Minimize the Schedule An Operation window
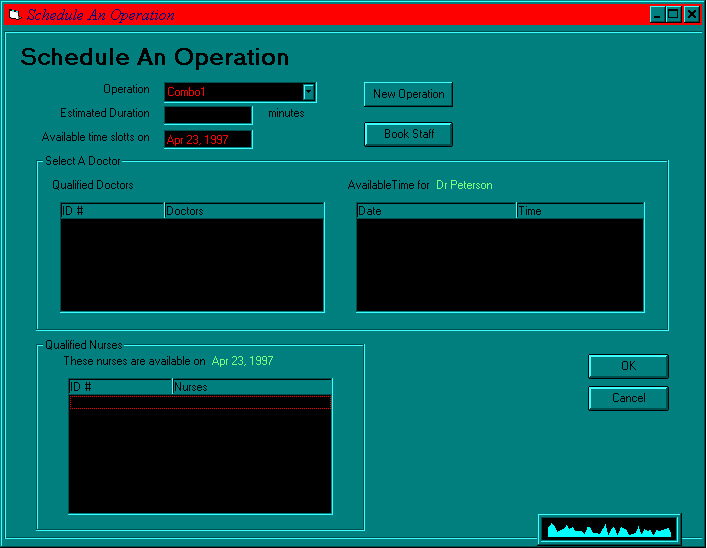 click(x=657, y=15)
